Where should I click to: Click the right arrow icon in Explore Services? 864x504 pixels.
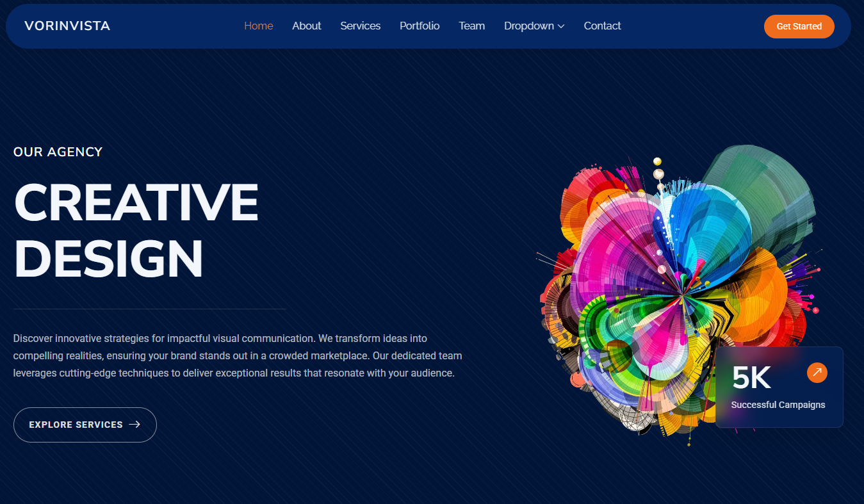pyautogui.click(x=134, y=425)
